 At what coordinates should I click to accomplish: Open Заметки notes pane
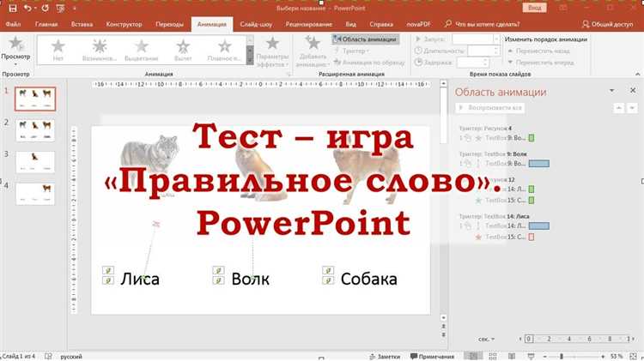tap(385, 357)
